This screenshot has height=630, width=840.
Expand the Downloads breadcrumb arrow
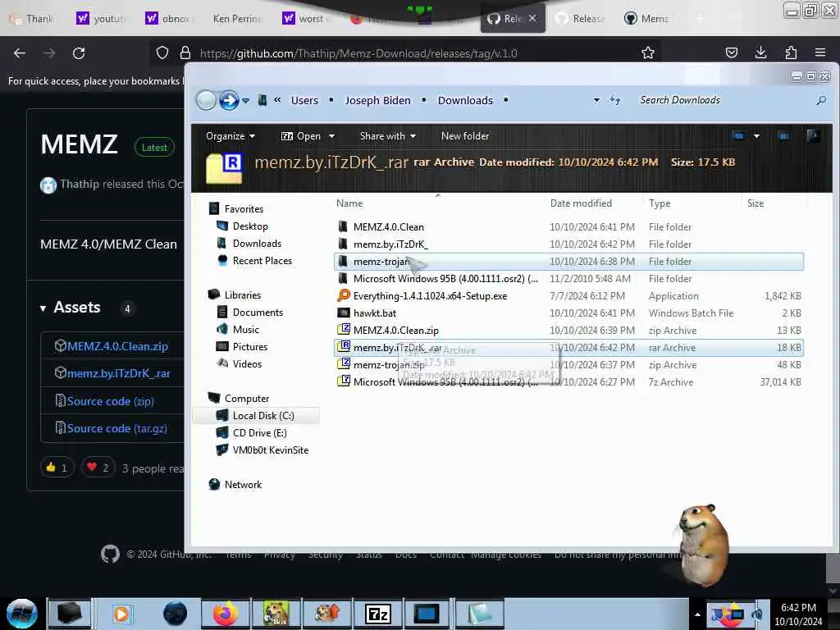505,100
